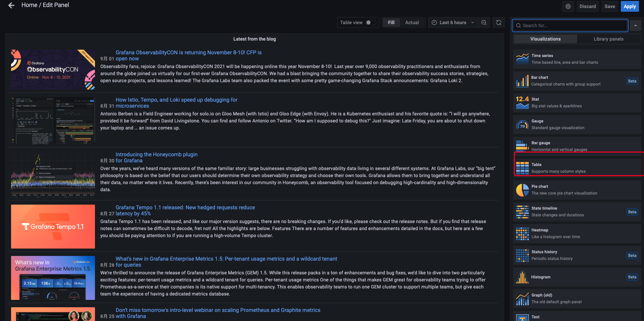
Task: Switch to the Library panels tab
Action: tap(608, 39)
